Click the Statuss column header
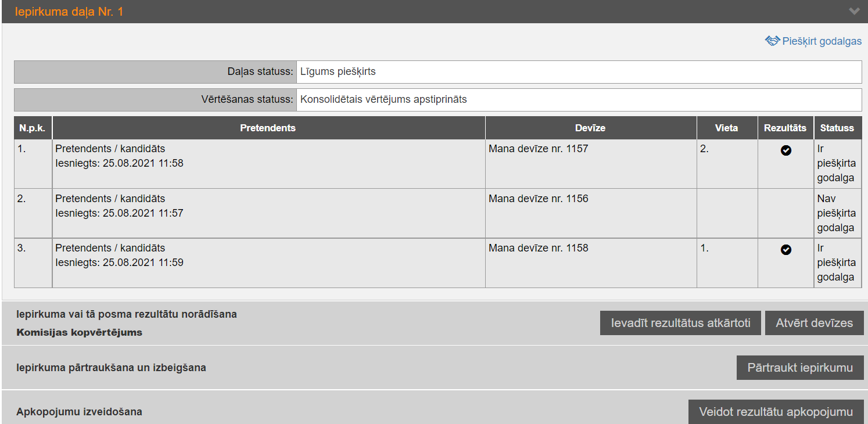The height and width of the screenshot is (424, 868). 837,128
